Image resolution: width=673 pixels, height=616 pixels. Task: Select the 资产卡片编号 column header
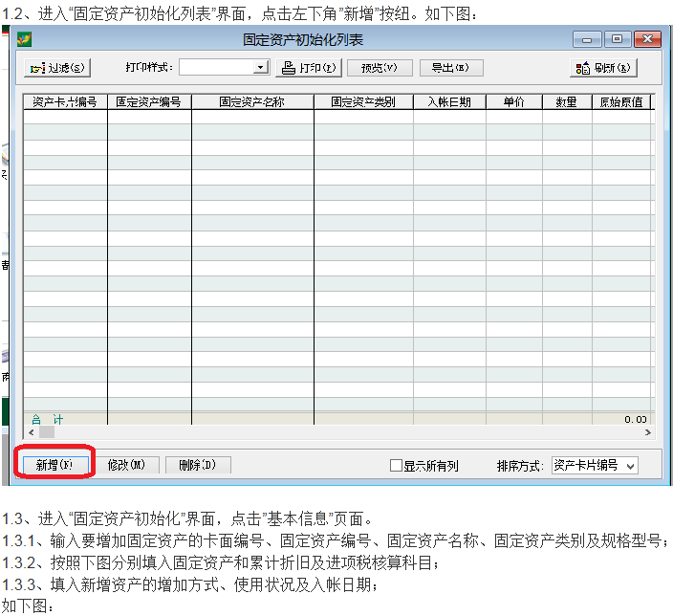pos(65,102)
